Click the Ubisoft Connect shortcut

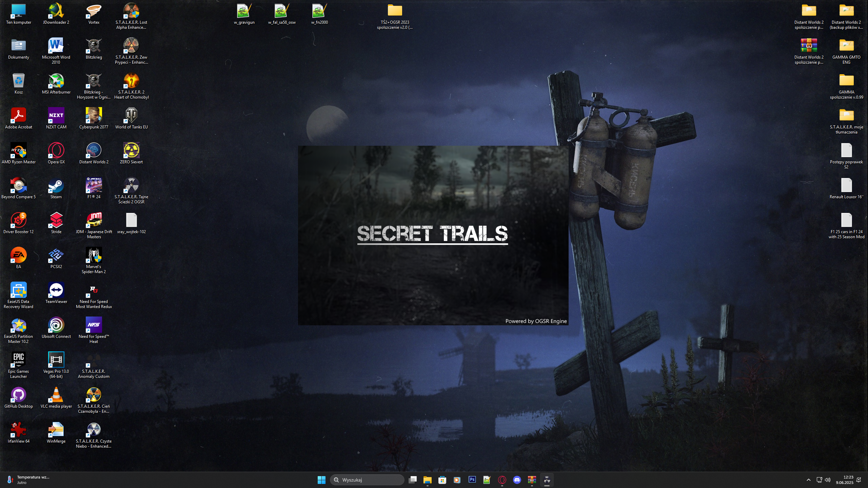tap(56, 328)
